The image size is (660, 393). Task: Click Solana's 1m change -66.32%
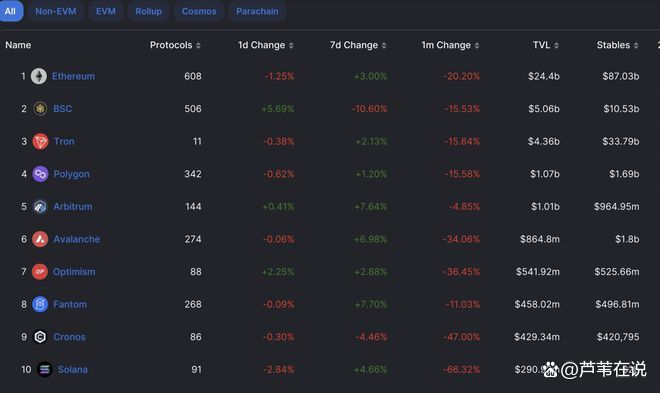461,369
